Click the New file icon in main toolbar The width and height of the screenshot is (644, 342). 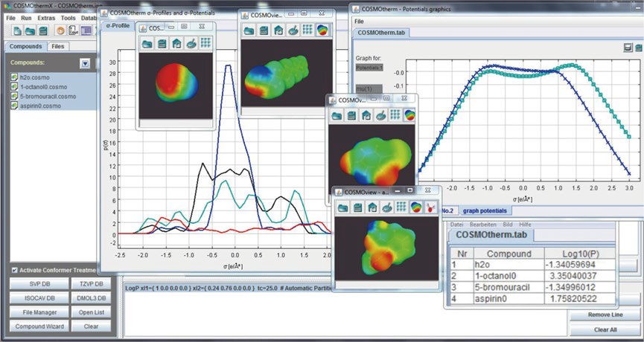[x=17, y=30]
